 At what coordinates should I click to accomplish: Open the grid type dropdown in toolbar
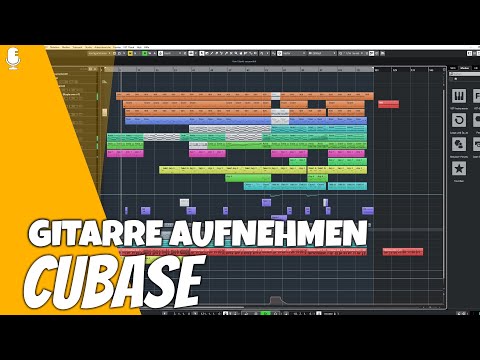tap(322, 53)
